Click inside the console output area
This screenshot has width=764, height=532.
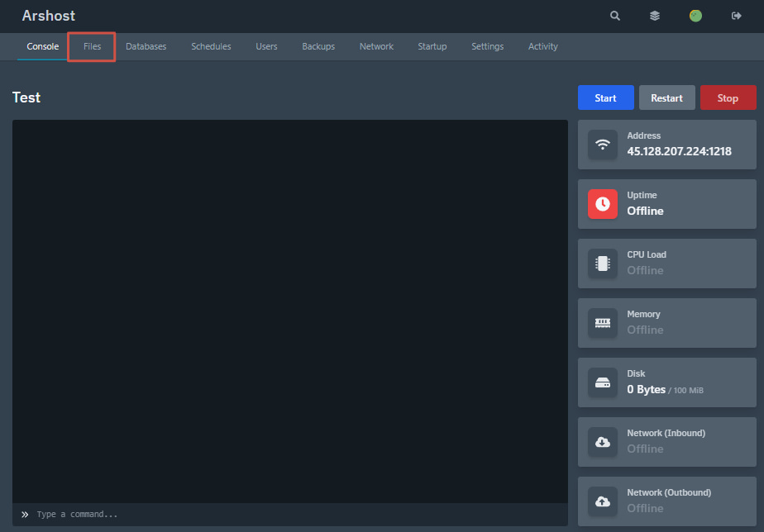pos(290,311)
